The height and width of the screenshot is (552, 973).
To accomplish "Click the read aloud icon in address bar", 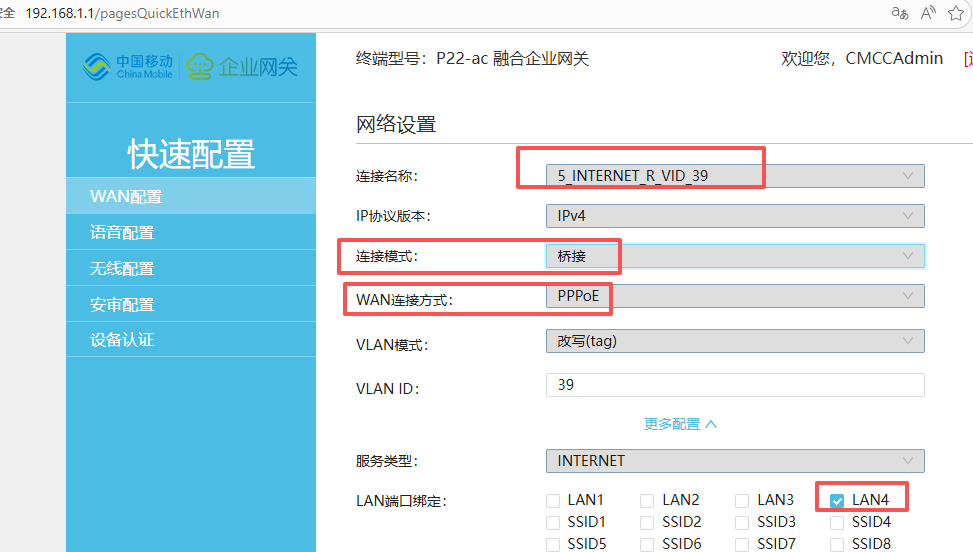I will 928,13.
